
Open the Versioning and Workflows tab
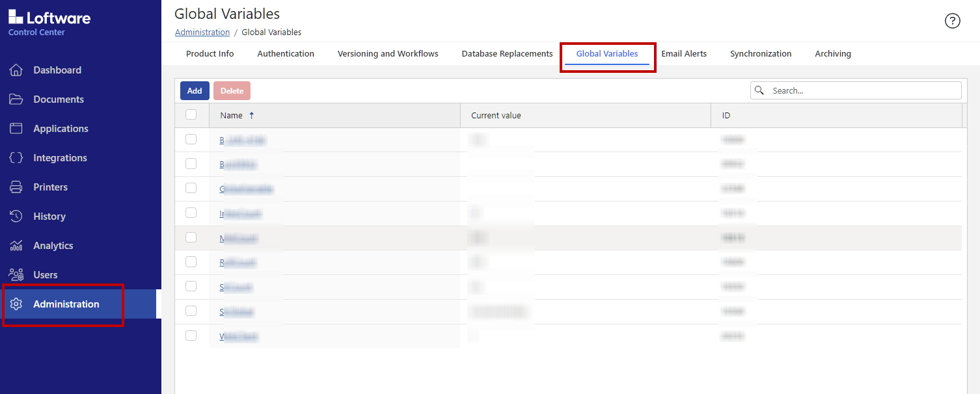pos(388,54)
